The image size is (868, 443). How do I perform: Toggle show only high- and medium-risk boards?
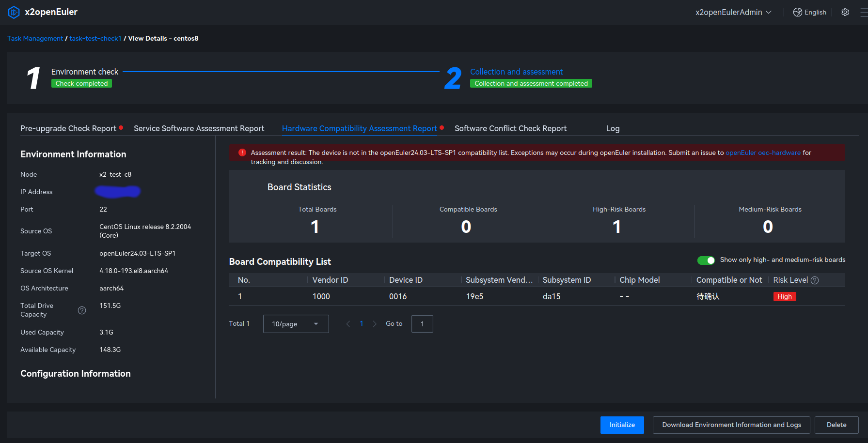[706, 260]
